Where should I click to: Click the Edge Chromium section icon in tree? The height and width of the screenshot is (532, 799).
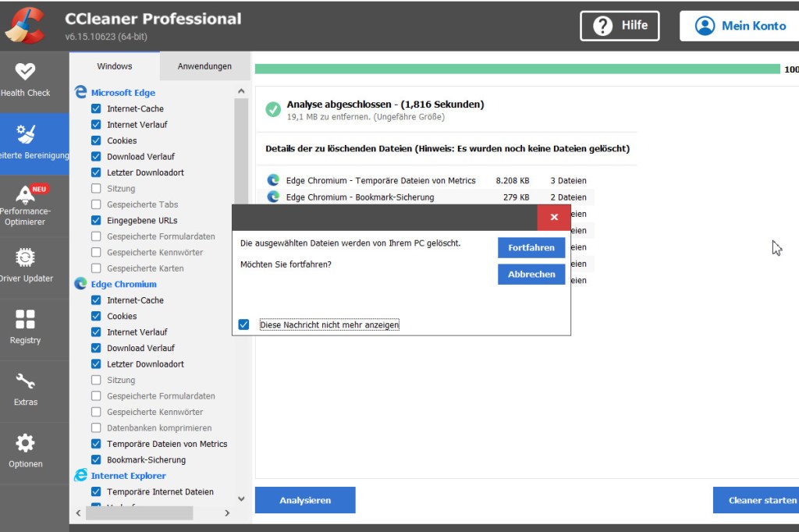[80, 283]
